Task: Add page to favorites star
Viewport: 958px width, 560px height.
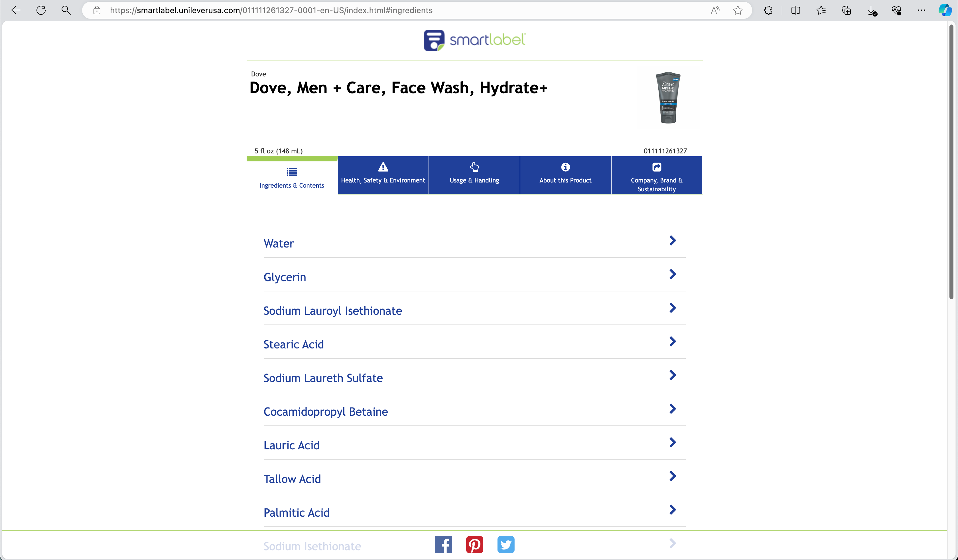Action: click(738, 10)
